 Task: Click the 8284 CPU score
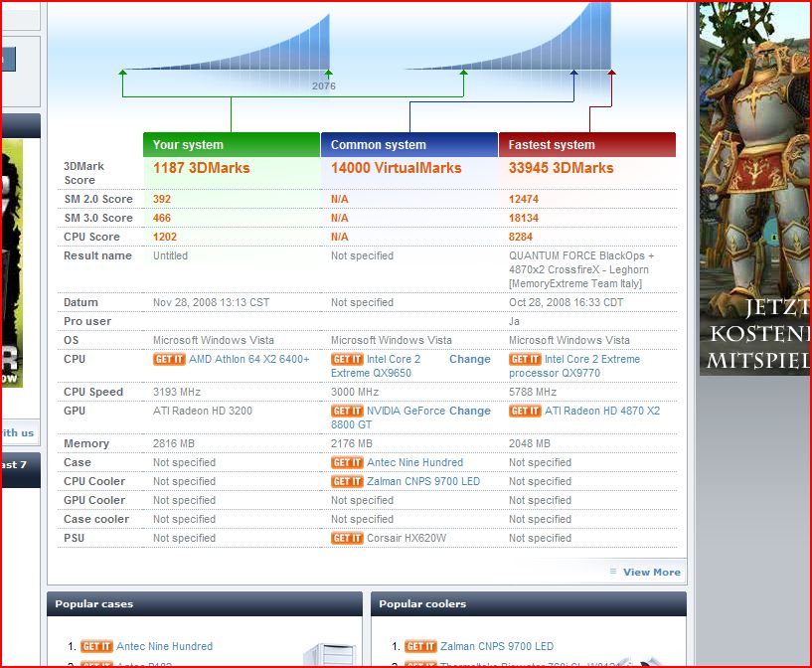(521, 238)
